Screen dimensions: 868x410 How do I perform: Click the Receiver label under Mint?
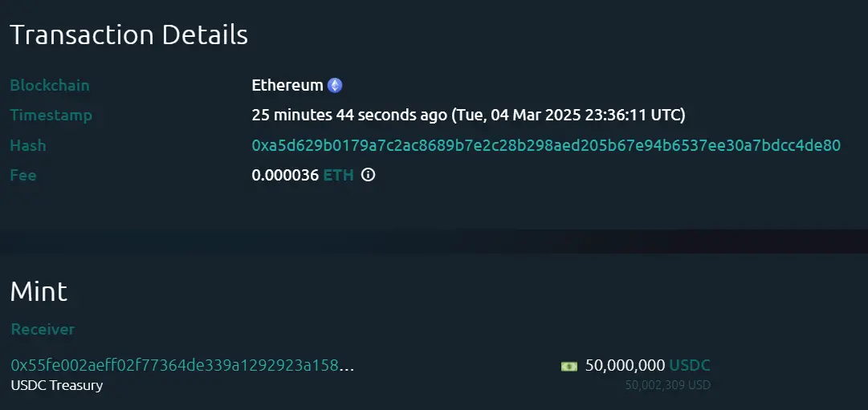43,329
